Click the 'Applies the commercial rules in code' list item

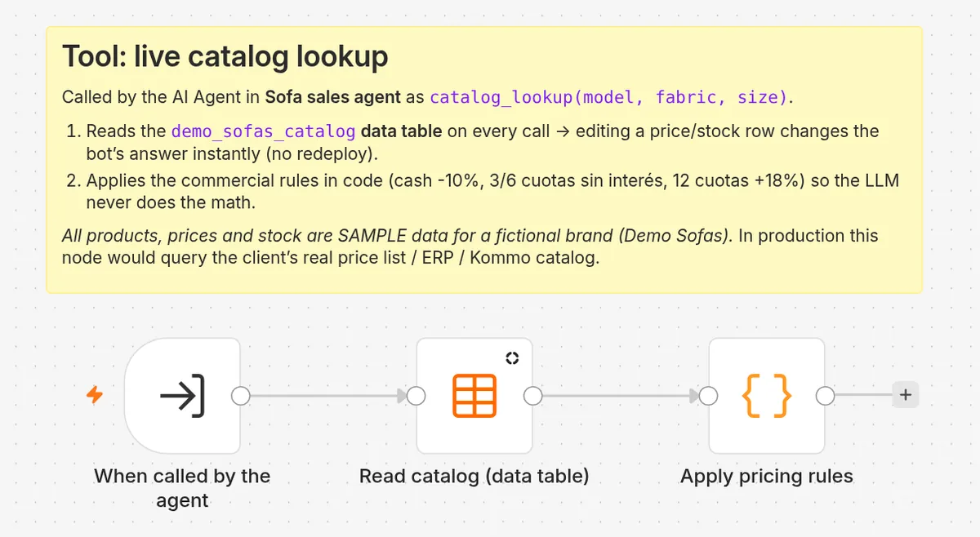point(492,190)
